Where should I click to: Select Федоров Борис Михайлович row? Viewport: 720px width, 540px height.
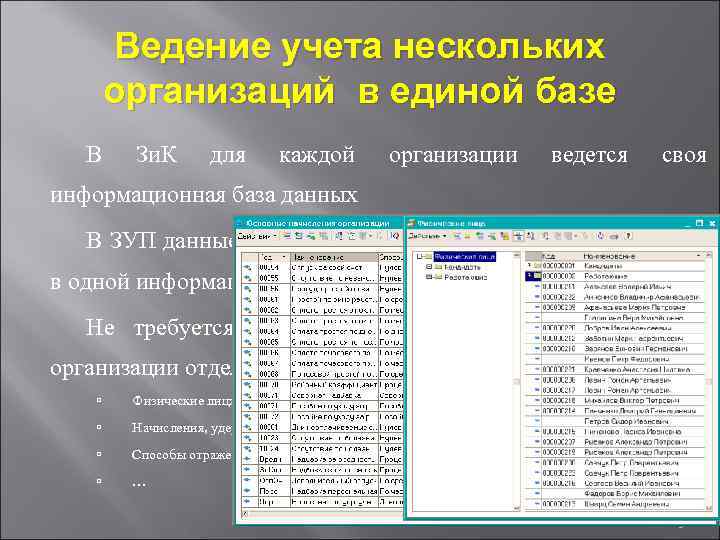tap(615, 494)
